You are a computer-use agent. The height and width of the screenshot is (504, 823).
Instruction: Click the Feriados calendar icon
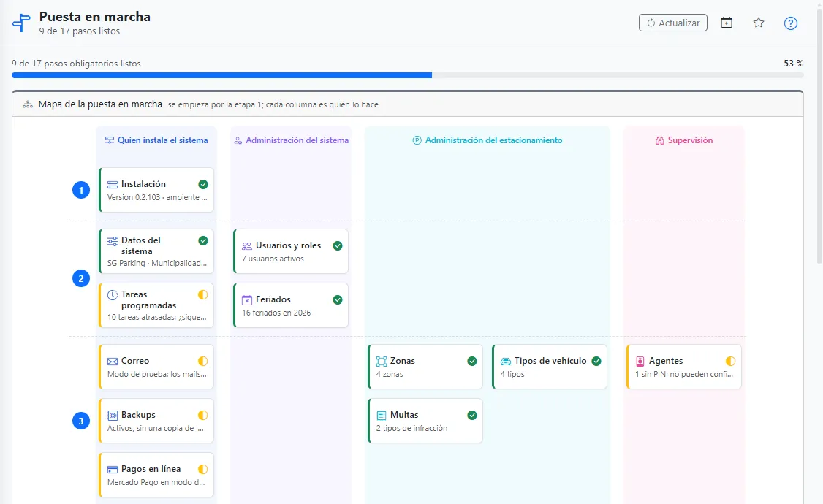pyautogui.click(x=247, y=300)
